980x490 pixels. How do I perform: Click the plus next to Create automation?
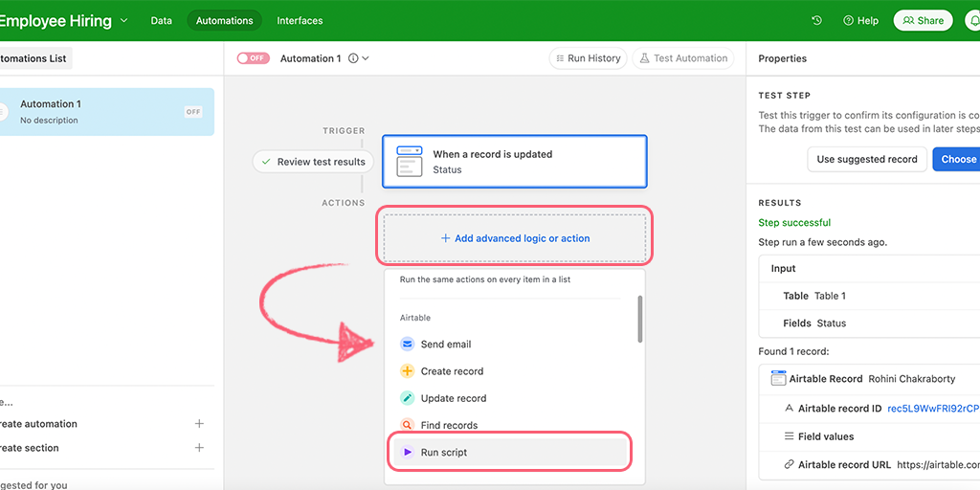(x=199, y=424)
